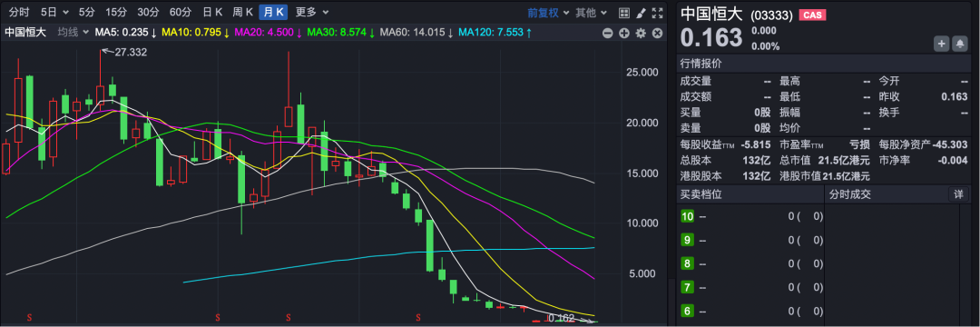Remove the moving average indicator overlay
980x327 pixels.
[658, 33]
